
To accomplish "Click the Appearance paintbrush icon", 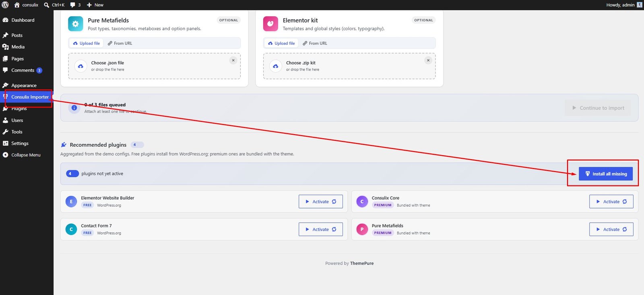I will click(x=5, y=86).
